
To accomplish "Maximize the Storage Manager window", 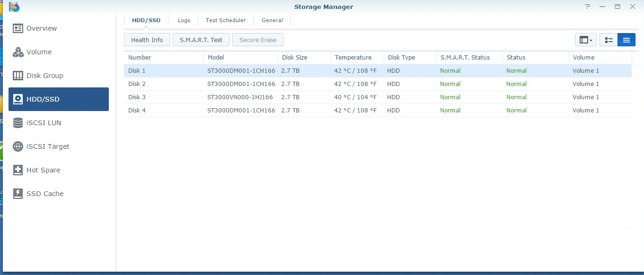I will point(618,7).
